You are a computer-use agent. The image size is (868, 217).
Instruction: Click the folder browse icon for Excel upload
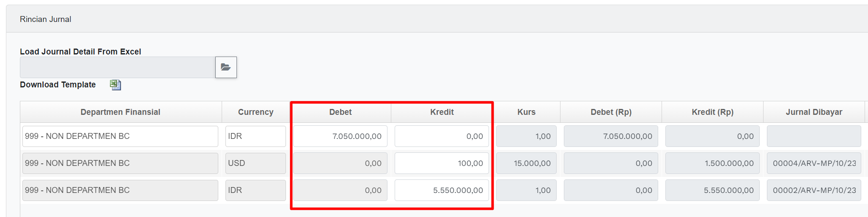(x=226, y=68)
